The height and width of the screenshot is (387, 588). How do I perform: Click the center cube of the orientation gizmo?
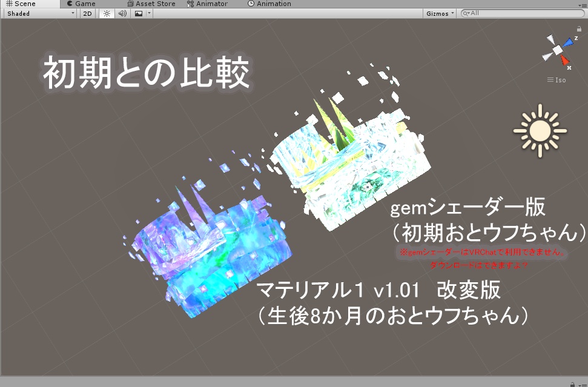pos(557,50)
